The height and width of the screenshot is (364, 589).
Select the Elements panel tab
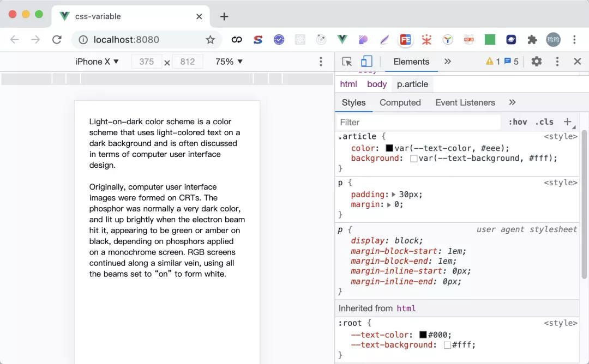click(x=411, y=62)
